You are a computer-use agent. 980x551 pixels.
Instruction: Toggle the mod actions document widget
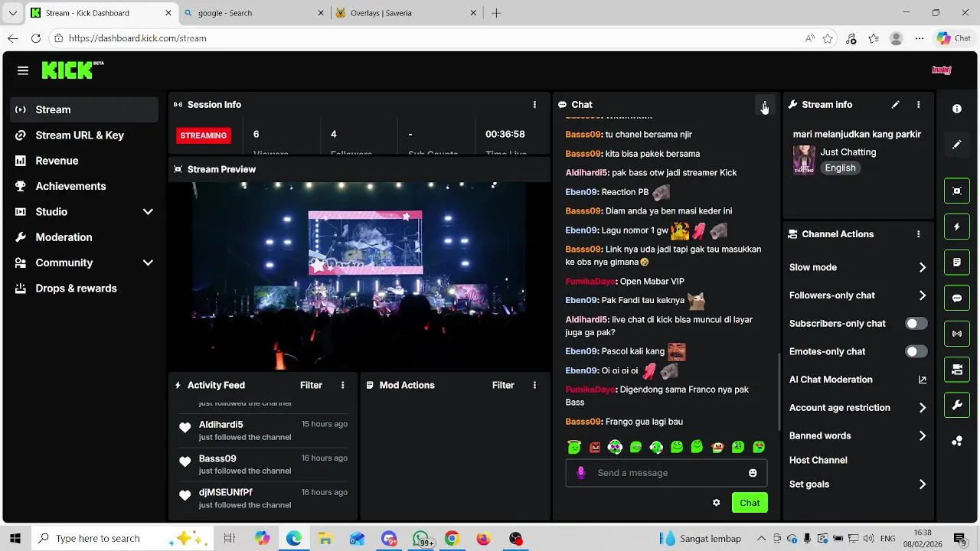coord(957,262)
